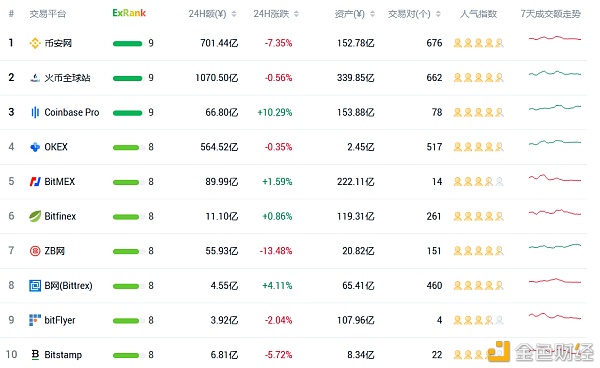Sort by 资产(¥) column arrows
Viewport: 600px width, 368px height.
click(372, 14)
